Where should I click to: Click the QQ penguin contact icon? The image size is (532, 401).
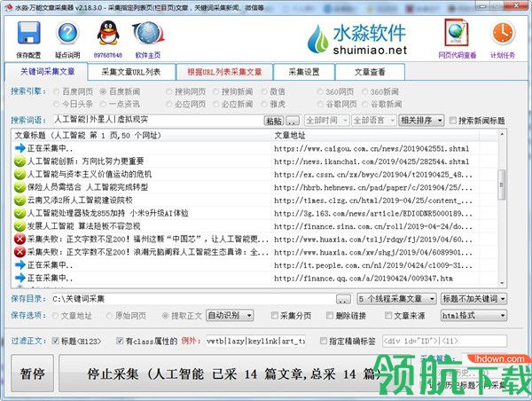108,33
